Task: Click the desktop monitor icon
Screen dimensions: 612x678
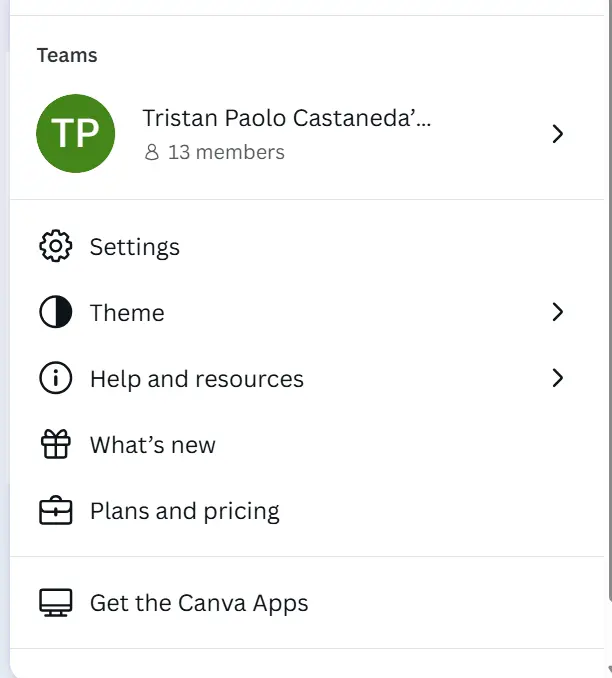Action: coord(56,602)
